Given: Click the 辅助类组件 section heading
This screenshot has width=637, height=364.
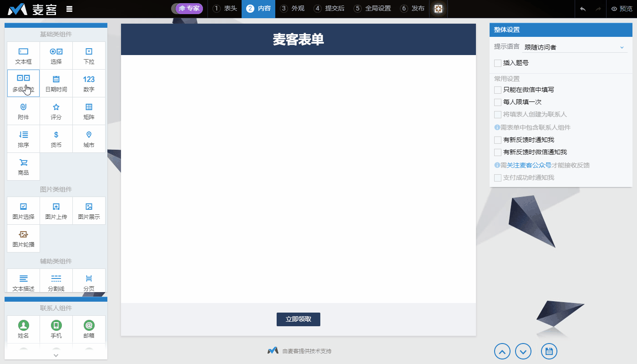Looking at the screenshot, I should [56, 261].
